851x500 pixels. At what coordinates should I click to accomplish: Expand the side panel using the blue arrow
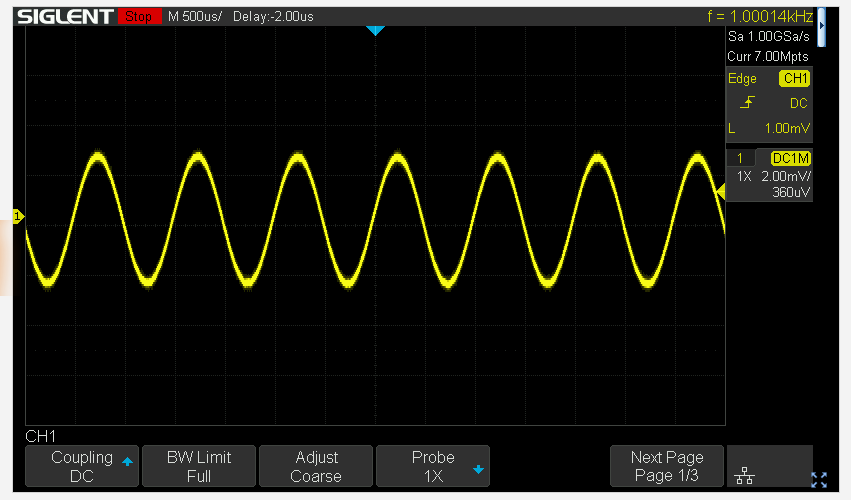[822, 25]
